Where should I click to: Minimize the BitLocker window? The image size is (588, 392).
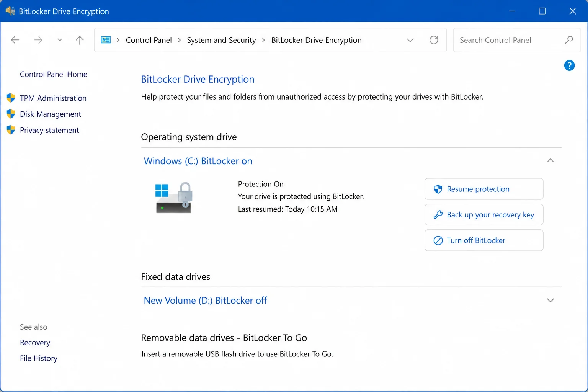[512, 11]
